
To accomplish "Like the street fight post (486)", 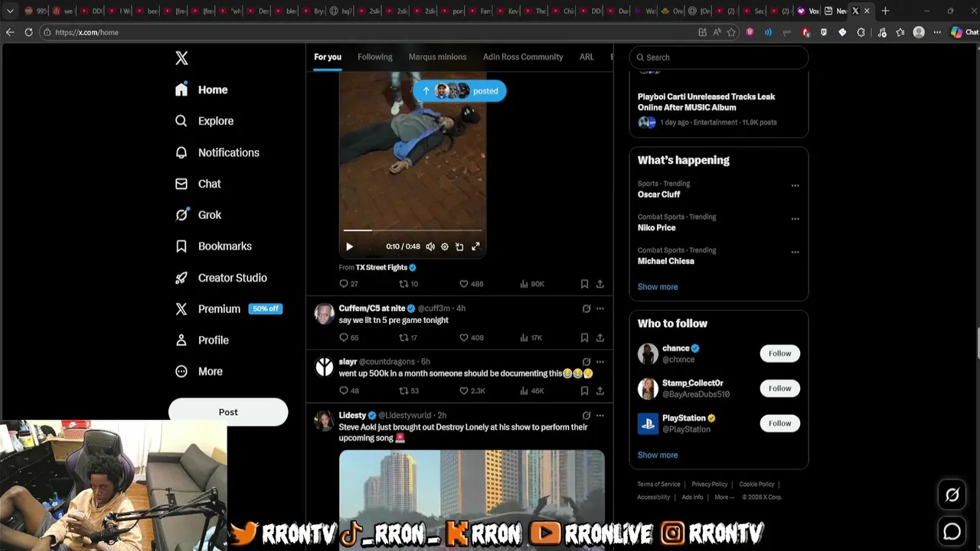I will [x=471, y=284].
